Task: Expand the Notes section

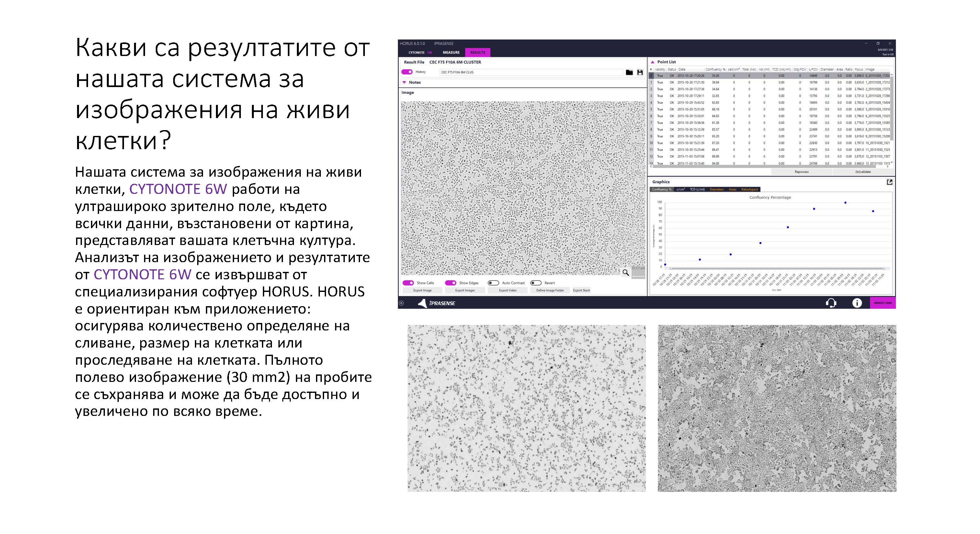Action: click(404, 82)
